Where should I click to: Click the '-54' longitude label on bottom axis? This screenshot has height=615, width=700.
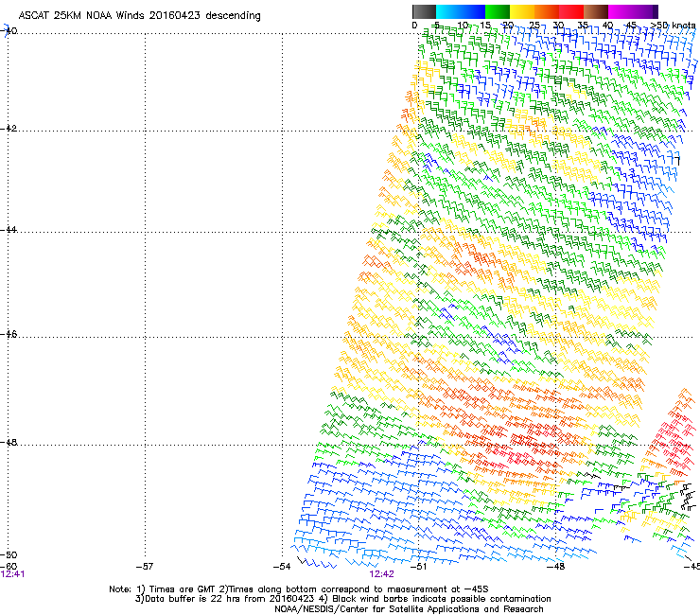tap(282, 567)
